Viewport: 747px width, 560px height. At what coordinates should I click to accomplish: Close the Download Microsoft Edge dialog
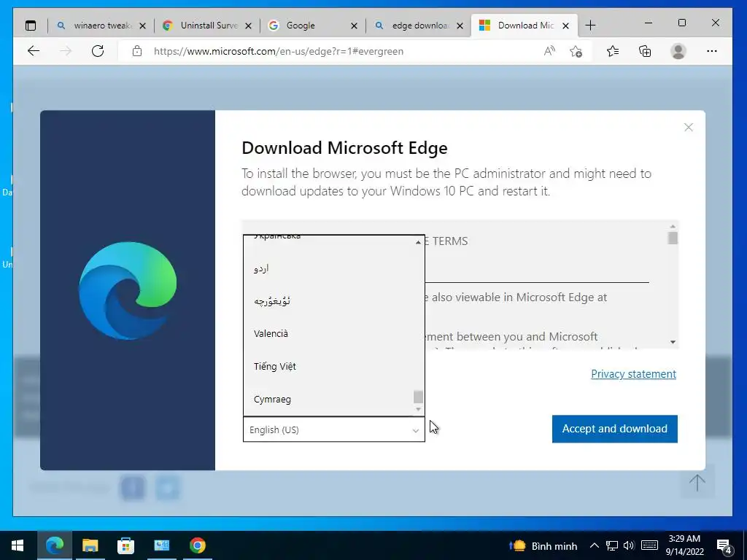click(689, 127)
